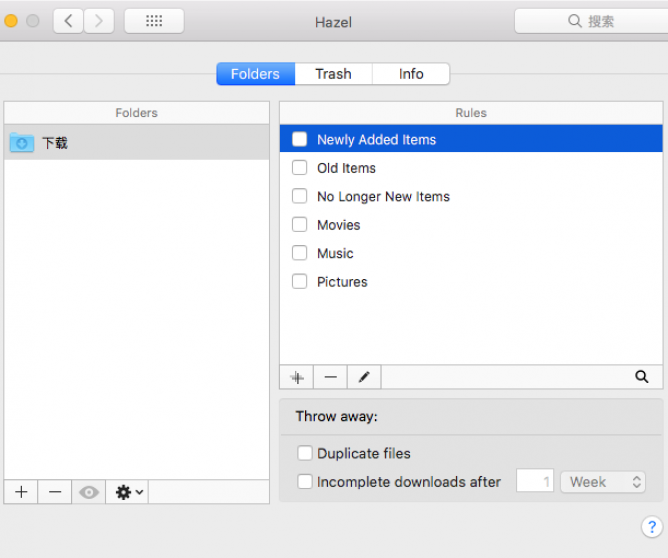Add a new rule with plus button
The image size is (668, 558).
297,377
